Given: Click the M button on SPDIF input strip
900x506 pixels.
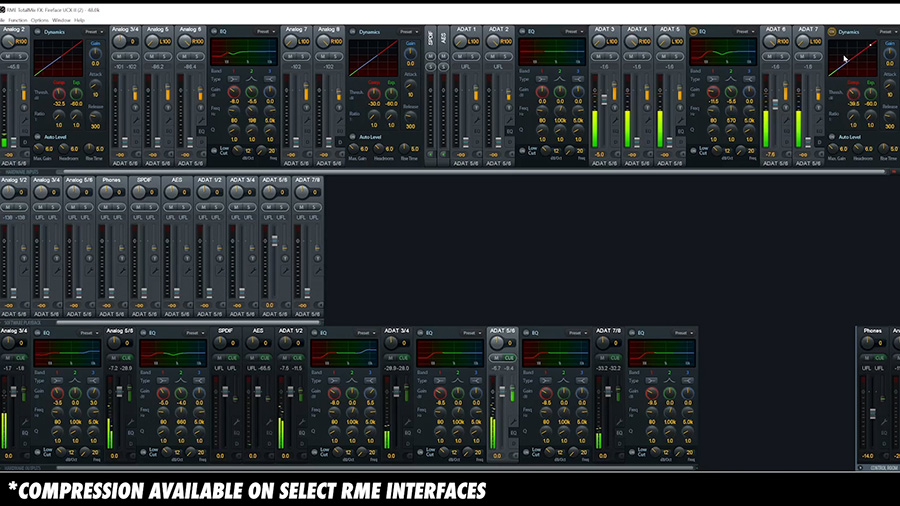Looking at the screenshot, I should tap(430, 56).
